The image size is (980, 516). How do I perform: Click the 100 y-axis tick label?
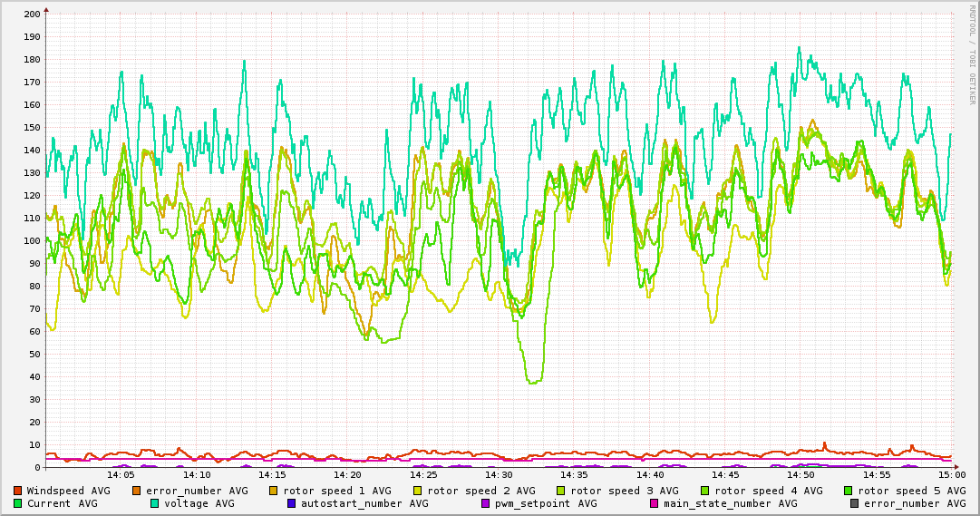[31, 241]
